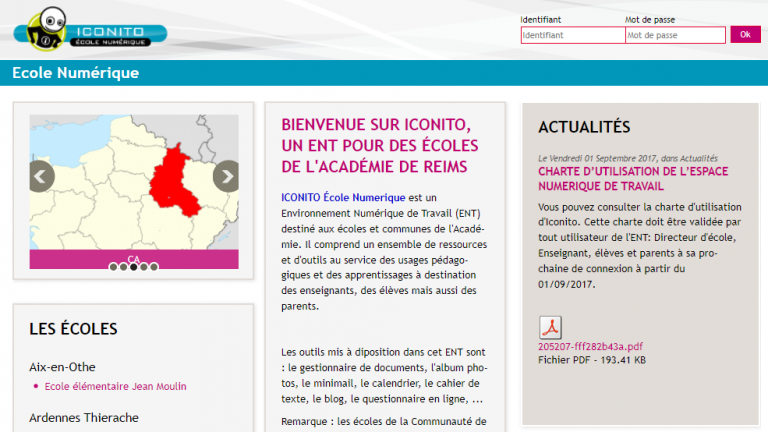The height and width of the screenshot is (432, 768).
Task: Select the fifth carousel dot
Action: pyautogui.click(x=154, y=267)
